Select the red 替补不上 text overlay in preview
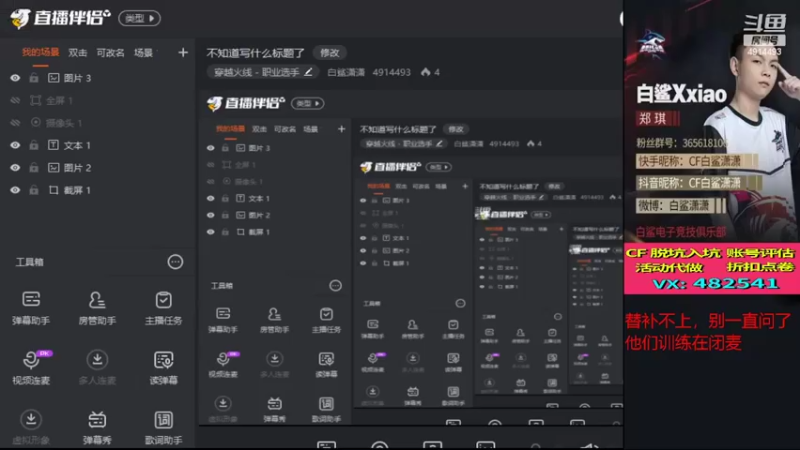This screenshot has width=800, height=450. pos(708,332)
